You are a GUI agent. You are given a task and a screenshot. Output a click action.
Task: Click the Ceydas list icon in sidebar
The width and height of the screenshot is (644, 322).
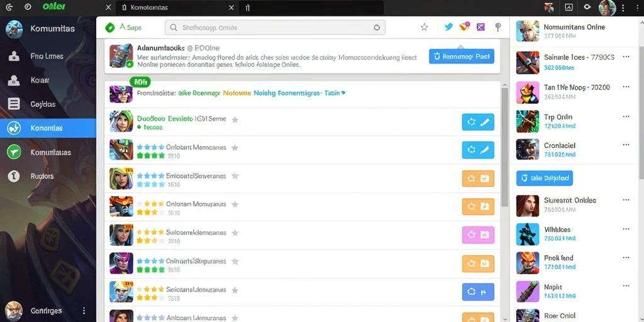14,104
